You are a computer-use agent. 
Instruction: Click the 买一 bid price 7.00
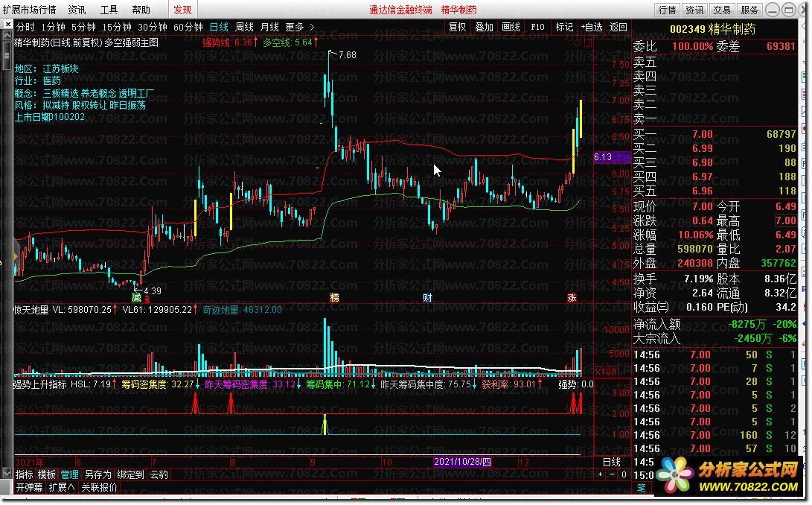point(702,134)
